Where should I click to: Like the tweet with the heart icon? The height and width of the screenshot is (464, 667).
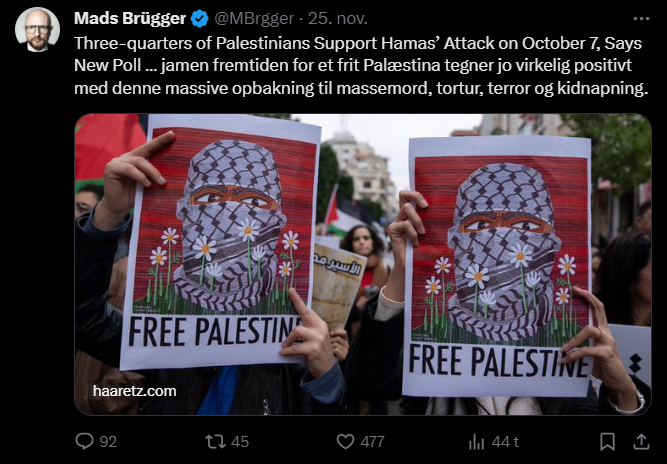(x=345, y=441)
